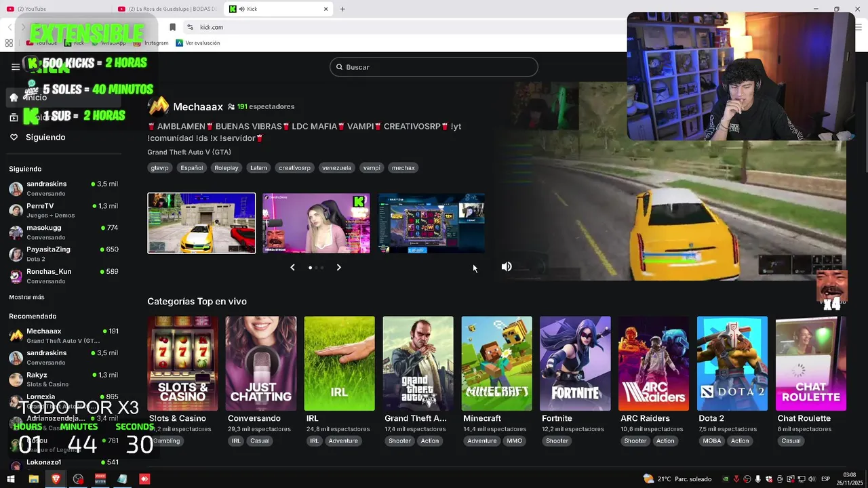Viewport: 868px width, 488px height.
Task: Open Mechaaax under Recomendado list
Action: point(63,335)
